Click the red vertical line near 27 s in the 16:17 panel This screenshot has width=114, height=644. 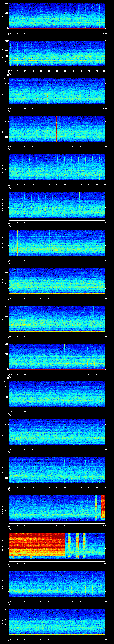52,53
